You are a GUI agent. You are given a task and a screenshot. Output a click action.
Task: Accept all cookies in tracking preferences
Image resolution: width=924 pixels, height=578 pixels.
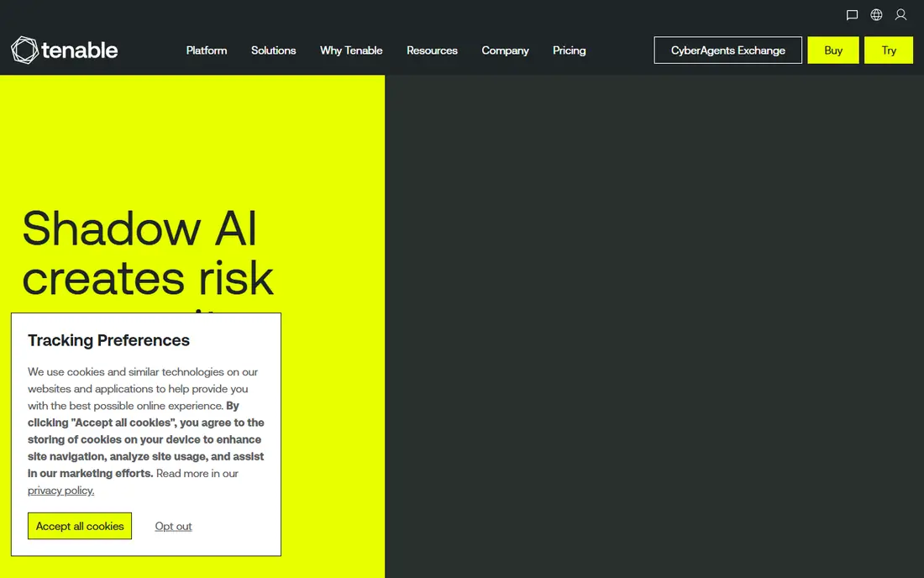(x=80, y=526)
